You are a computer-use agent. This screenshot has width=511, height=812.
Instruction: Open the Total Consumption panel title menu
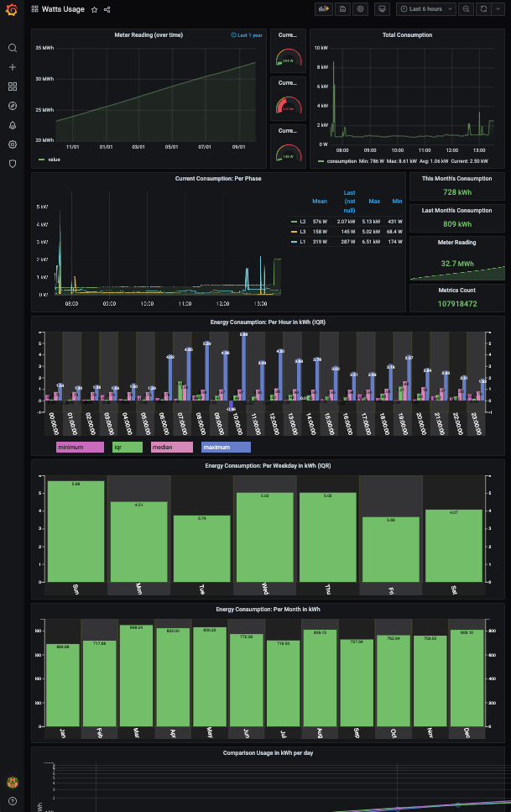click(x=407, y=35)
